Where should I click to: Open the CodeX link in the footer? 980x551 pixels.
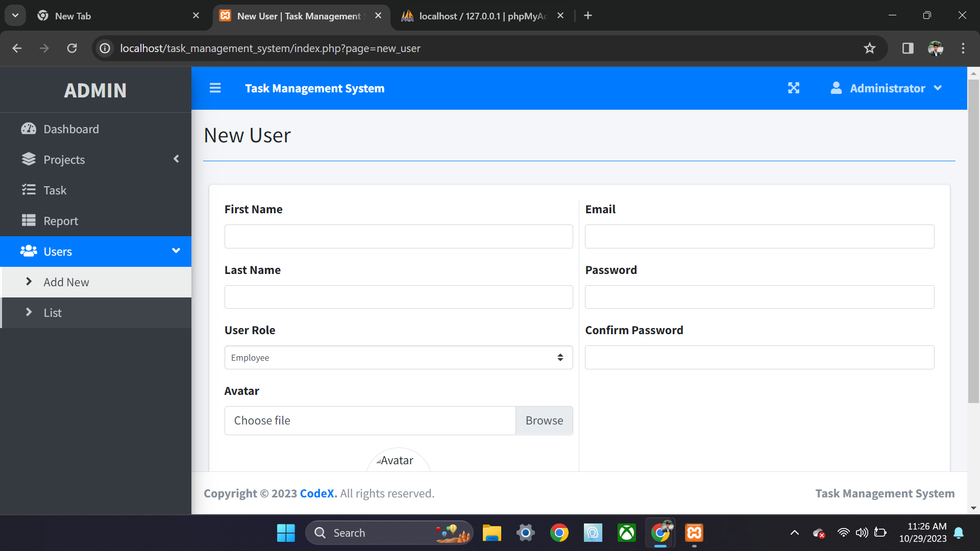coord(317,493)
